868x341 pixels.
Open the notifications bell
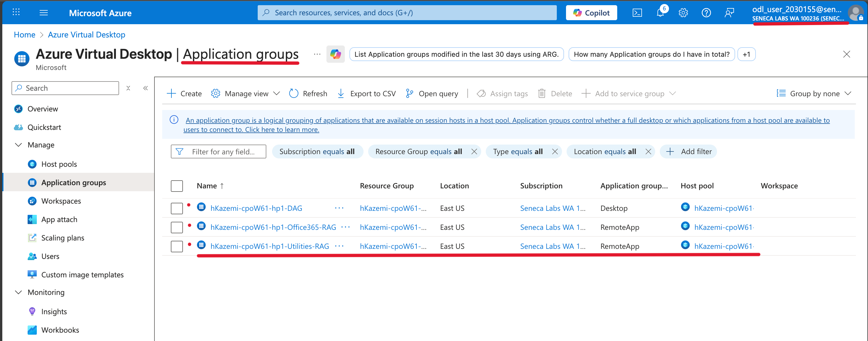click(660, 13)
